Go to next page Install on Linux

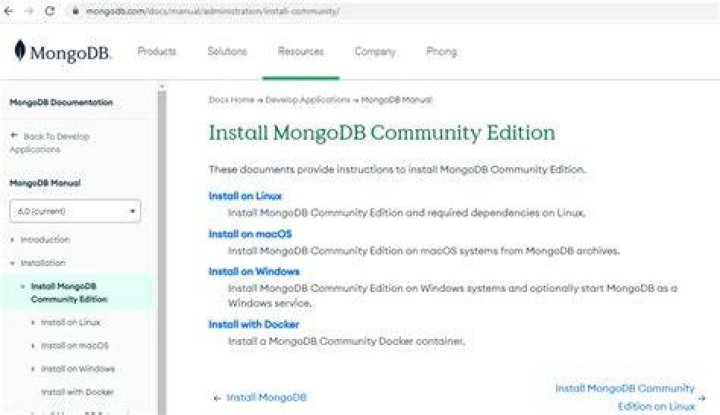point(630,398)
